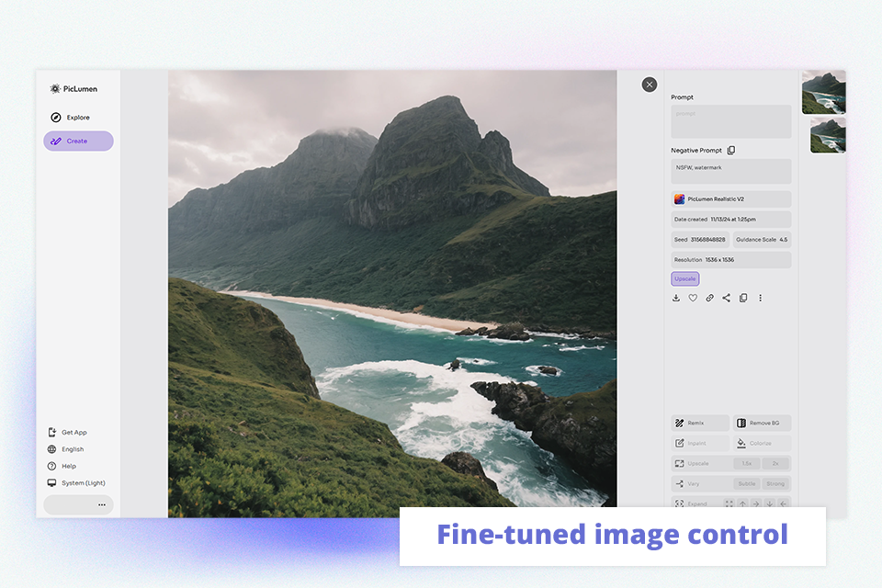Click the three-dot account menu in the sidebar
This screenshot has width=882, height=588.
(x=102, y=504)
